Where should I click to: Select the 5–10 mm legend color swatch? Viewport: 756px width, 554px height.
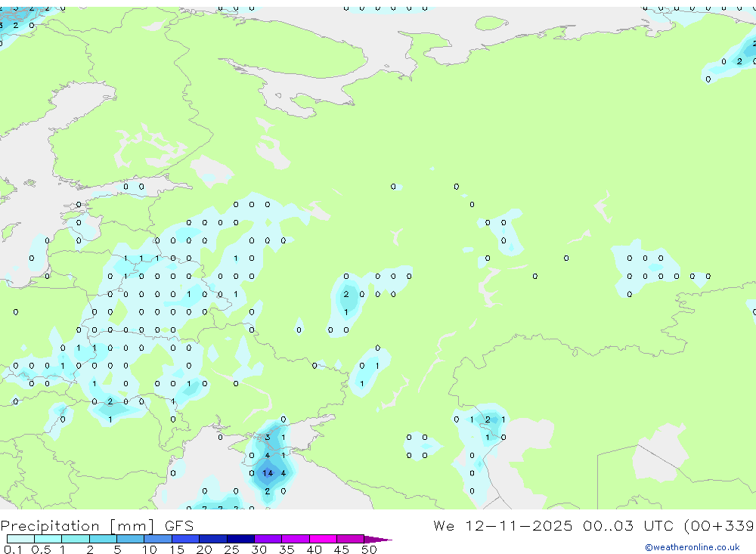[x=131, y=539]
